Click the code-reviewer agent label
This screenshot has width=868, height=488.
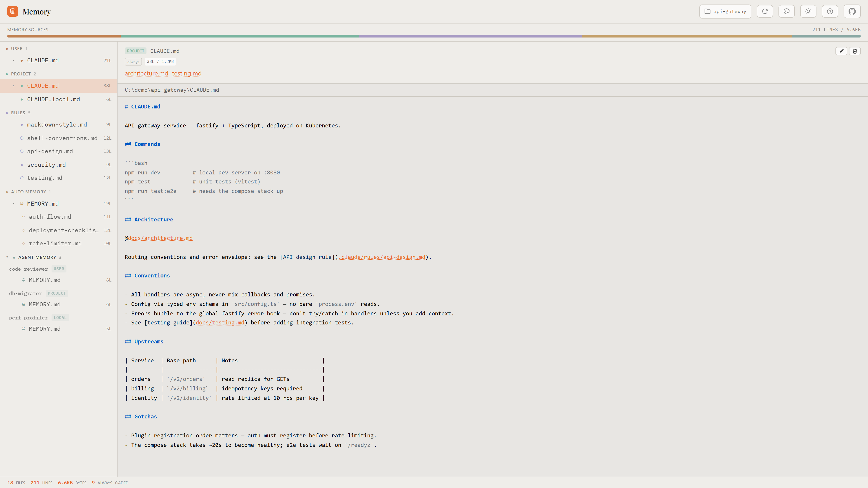coord(28,269)
